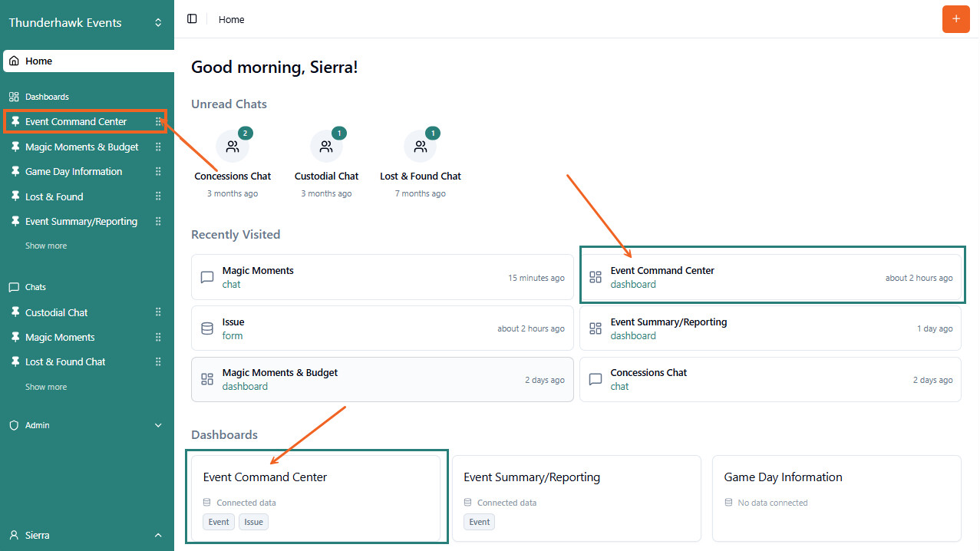The image size is (980, 551).
Task: Click drag handle for sidebar Magic Moments
Action: [158, 337]
